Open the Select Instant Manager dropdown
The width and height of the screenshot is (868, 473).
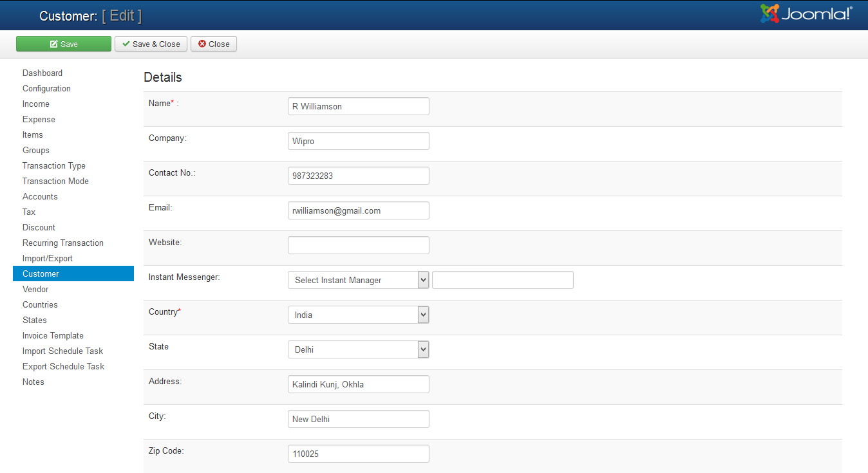(x=358, y=280)
